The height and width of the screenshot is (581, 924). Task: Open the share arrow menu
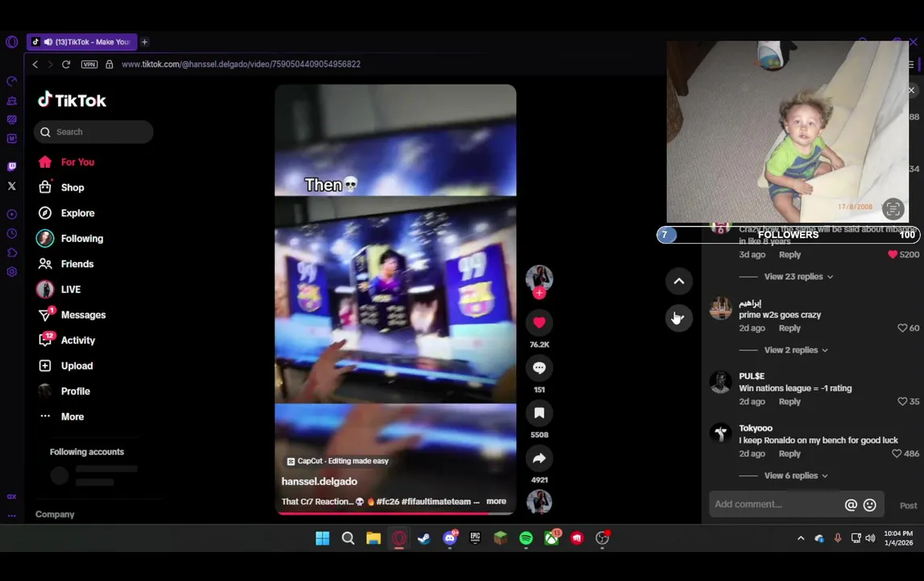pos(539,458)
